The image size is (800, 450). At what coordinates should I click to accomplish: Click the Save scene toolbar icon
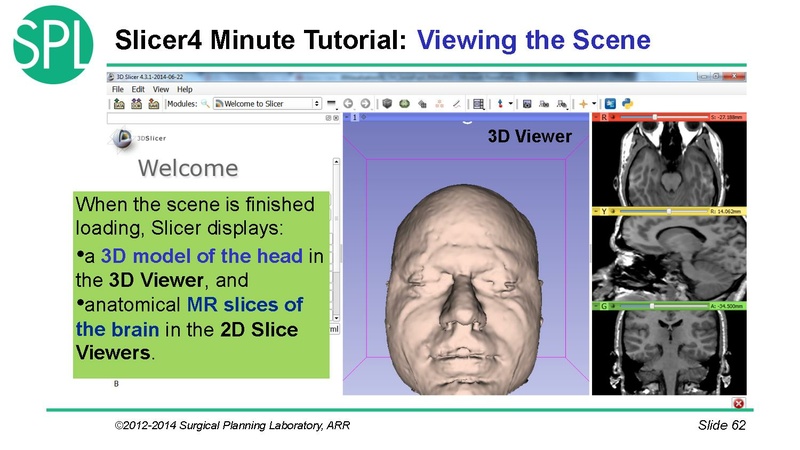pyautogui.click(x=154, y=104)
